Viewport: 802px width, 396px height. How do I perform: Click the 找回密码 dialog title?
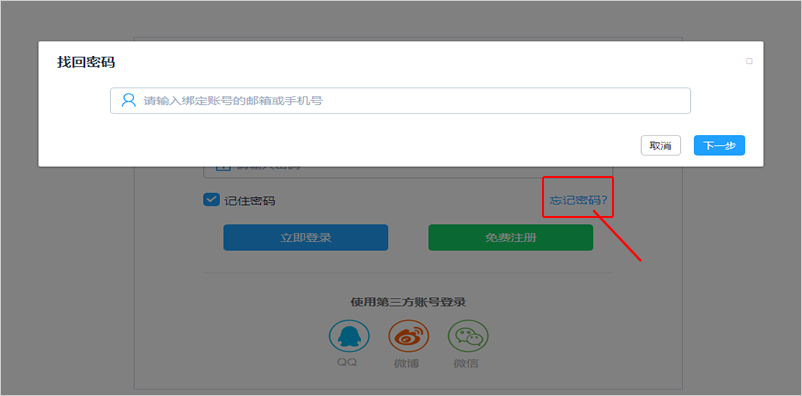(86, 62)
